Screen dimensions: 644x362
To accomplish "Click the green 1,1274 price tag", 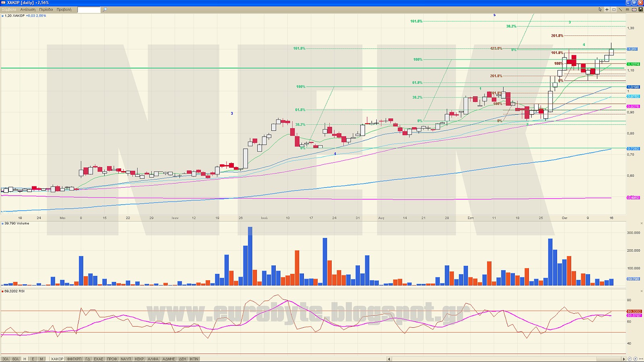I will pos(634,64).
